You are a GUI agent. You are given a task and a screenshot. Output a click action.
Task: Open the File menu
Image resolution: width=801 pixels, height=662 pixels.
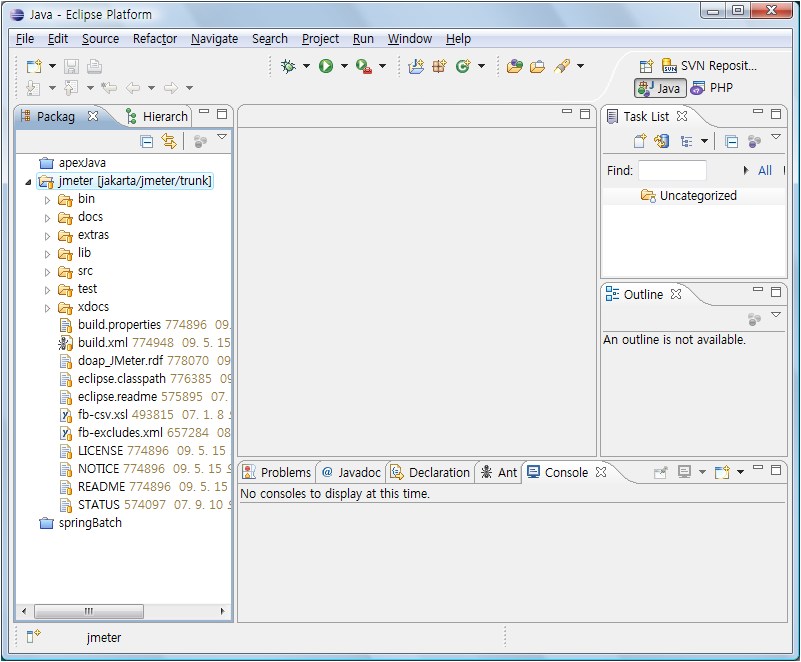point(25,39)
